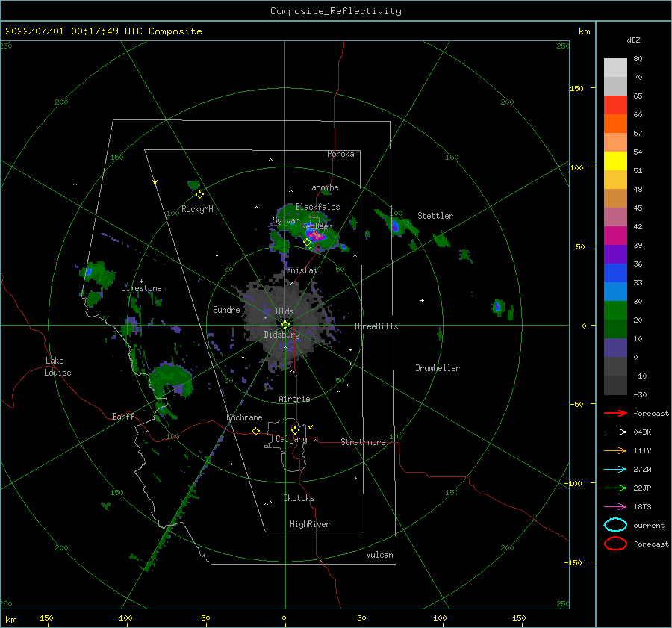Screen dimensions: 672x628
Task: Click the Innisfail town label
Action: point(302,270)
